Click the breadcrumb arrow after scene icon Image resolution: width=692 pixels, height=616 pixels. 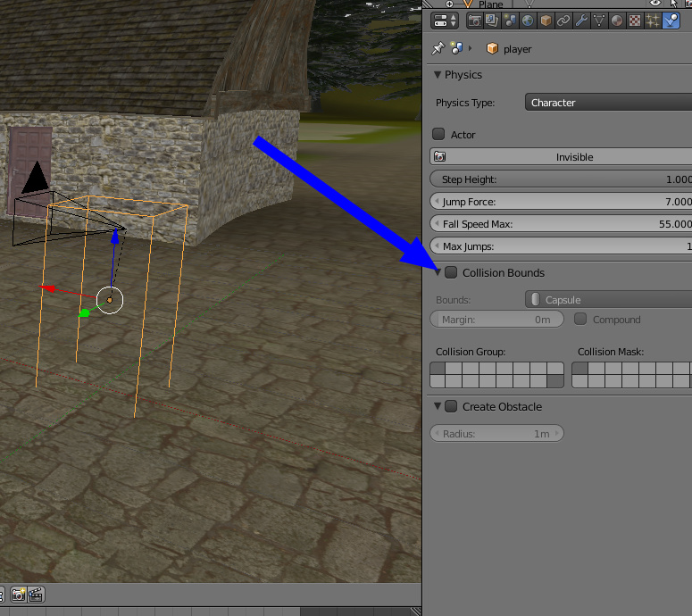pos(470,48)
